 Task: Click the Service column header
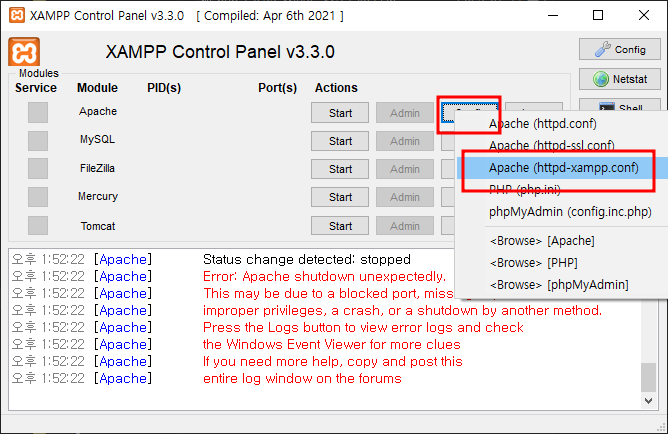[x=36, y=88]
